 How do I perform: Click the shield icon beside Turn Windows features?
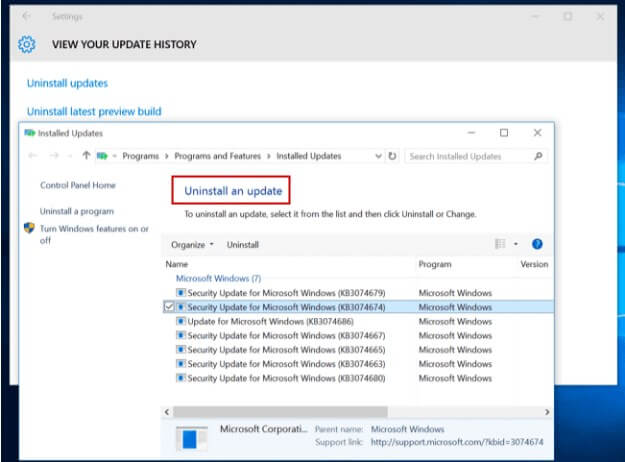click(x=30, y=229)
